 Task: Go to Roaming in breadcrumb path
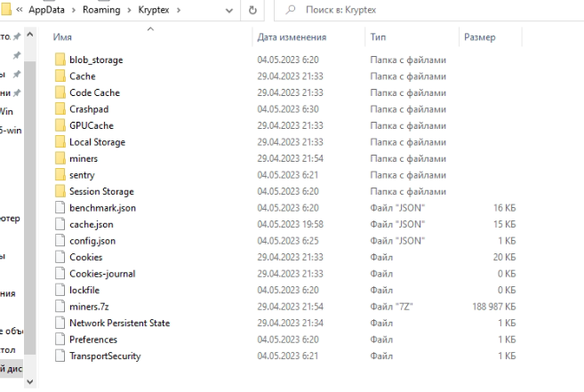pos(101,10)
